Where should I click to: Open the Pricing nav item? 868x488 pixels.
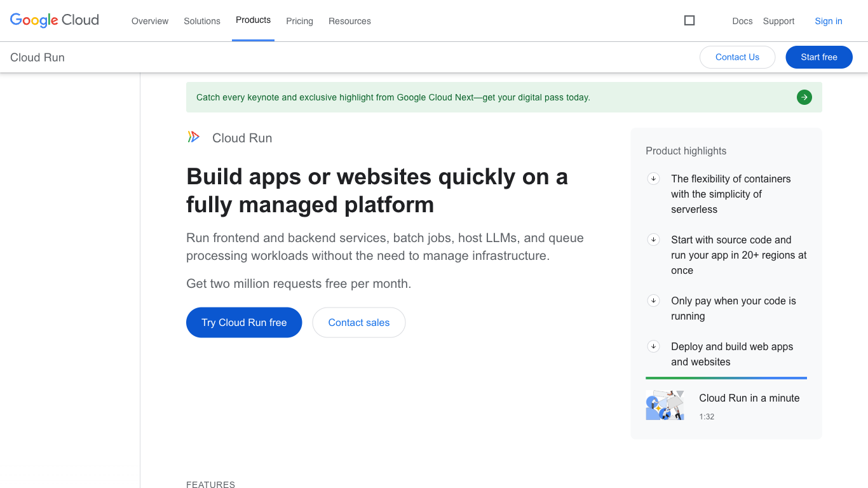coord(299,21)
